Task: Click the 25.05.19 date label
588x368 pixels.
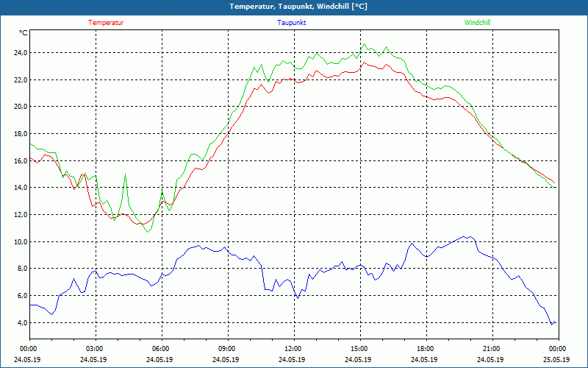Action: pos(556,359)
